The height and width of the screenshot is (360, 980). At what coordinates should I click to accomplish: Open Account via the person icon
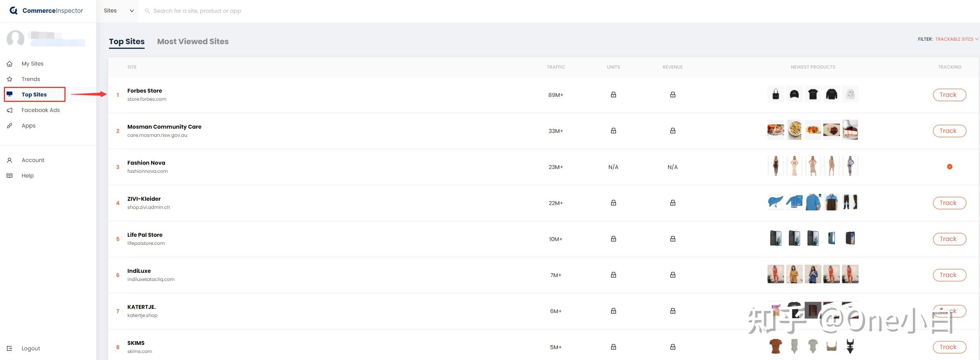(x=10, y=160)
